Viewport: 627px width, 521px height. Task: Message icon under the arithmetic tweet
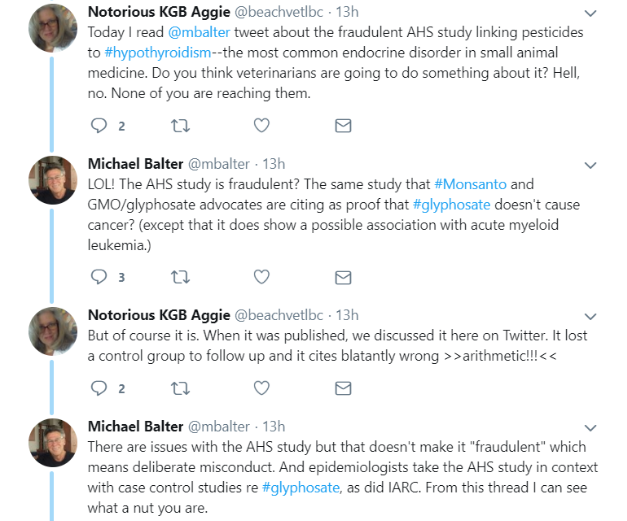point(342,388)
